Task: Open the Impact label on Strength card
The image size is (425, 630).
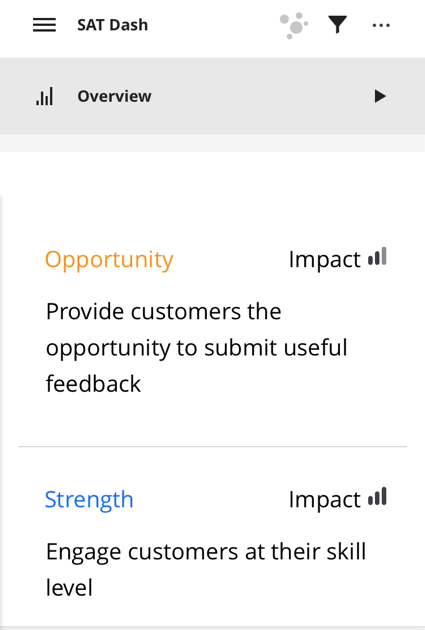Action: [x=325, y=500]
